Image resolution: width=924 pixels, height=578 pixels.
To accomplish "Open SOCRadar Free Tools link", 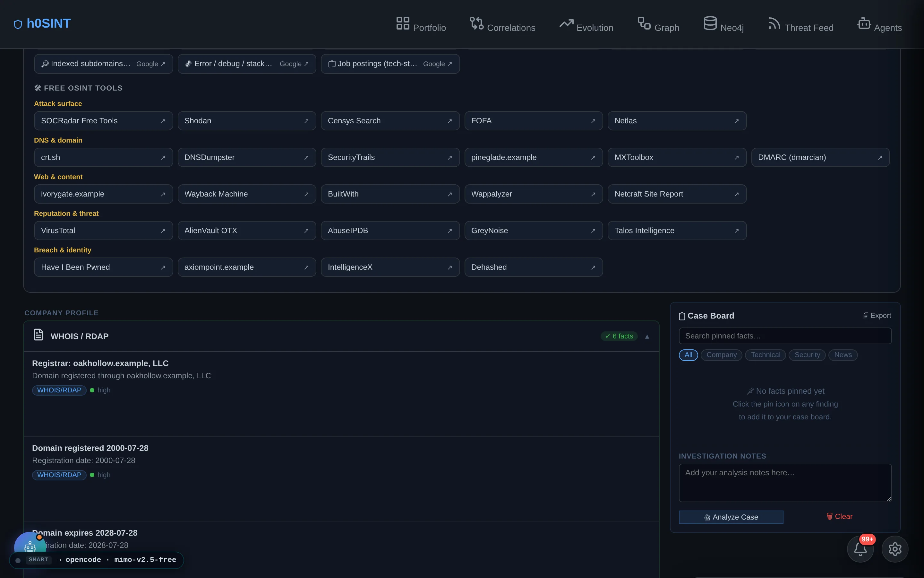I will [103, 121].
